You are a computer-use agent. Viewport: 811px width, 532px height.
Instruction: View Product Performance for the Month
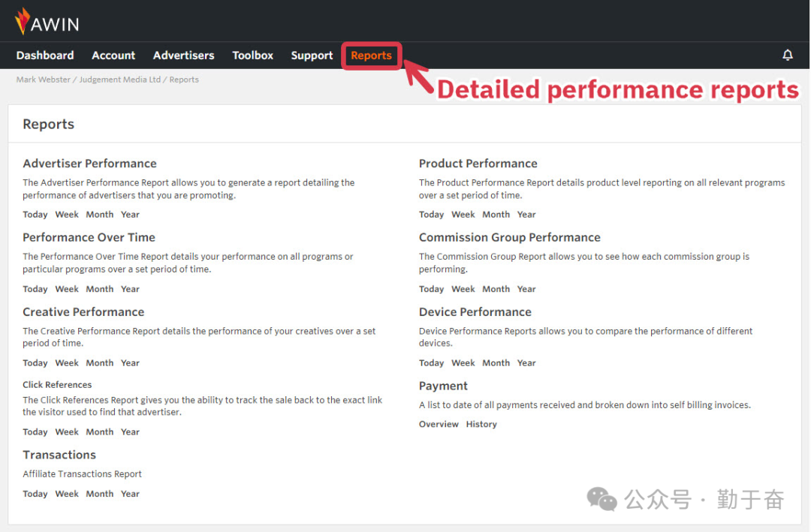point(496,215)
